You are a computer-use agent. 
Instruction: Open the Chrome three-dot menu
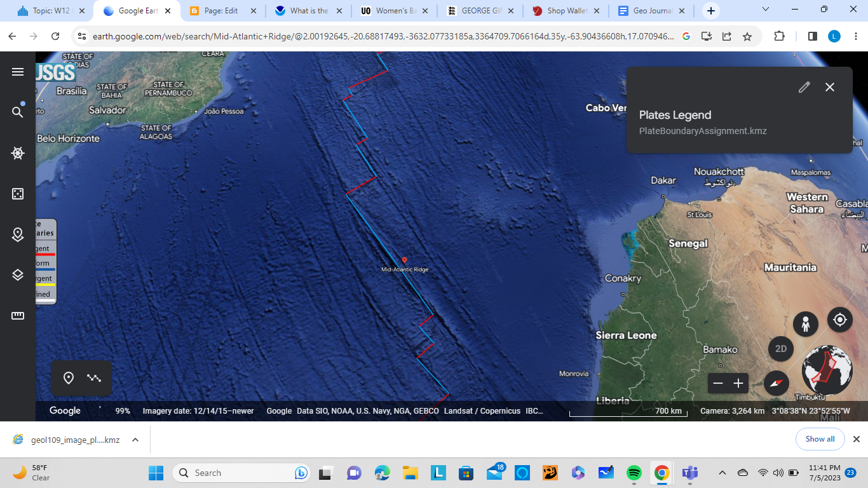tap(855, 37)
